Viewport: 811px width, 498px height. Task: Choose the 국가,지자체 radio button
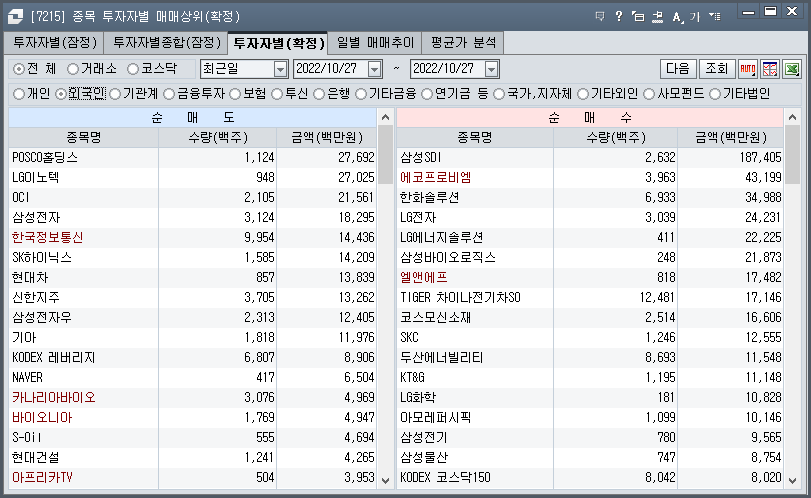click(499, 94)
